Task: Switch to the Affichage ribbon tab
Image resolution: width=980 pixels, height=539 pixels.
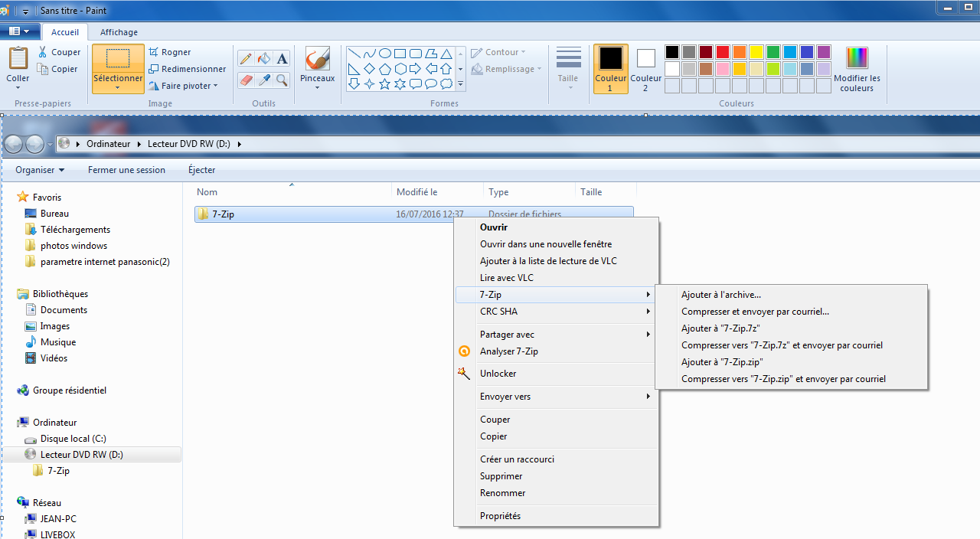Action: click(119, 32)
